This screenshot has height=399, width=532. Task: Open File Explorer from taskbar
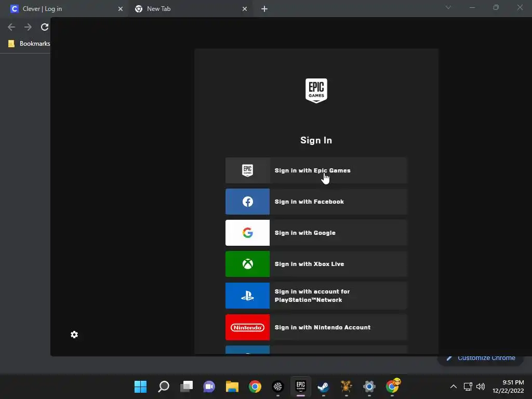[232, 386]
